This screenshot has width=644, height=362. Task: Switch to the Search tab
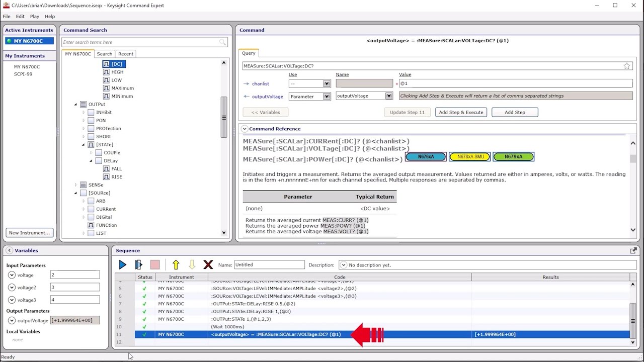click(x=105, y=54)
